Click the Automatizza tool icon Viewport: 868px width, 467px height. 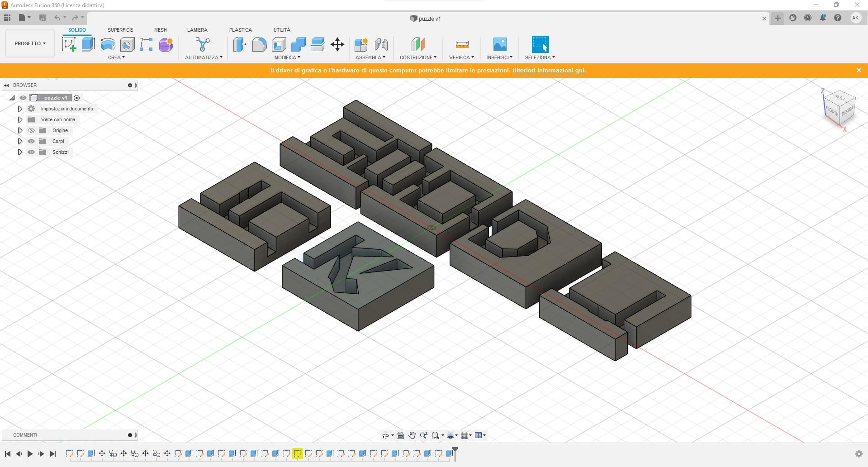pyautogui.click(x=203, y=44)
